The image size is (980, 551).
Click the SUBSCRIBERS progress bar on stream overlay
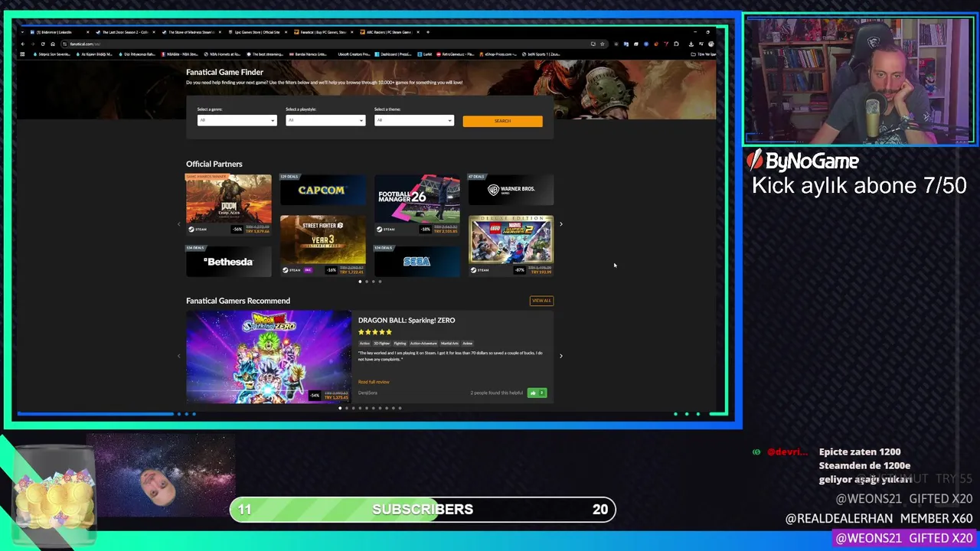[x=423, y=510]
